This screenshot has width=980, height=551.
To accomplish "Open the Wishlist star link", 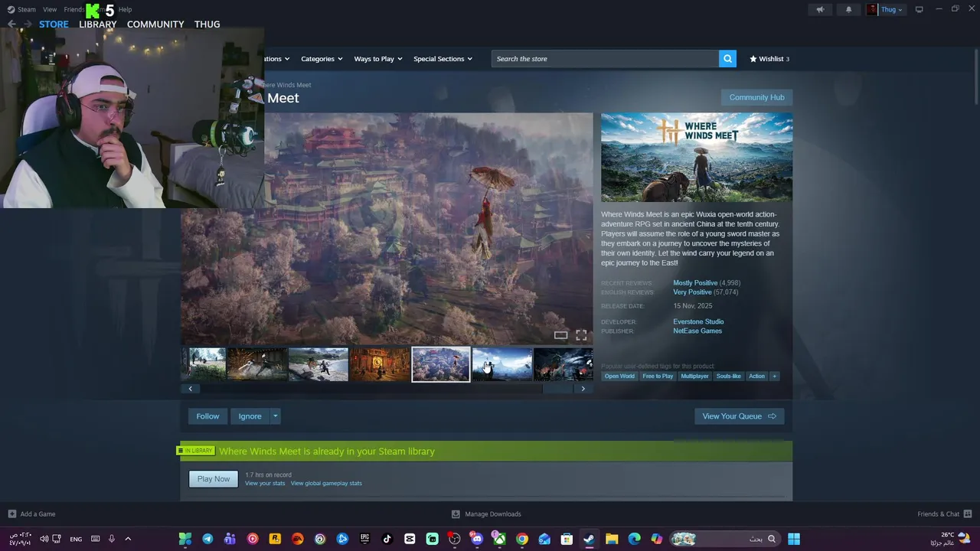I will [769, 59].
